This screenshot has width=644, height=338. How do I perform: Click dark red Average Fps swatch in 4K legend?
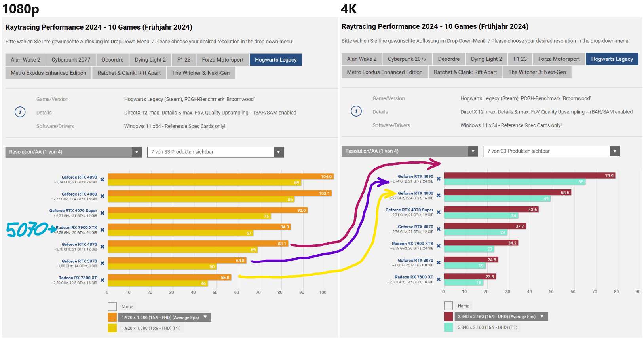[448, 317]
